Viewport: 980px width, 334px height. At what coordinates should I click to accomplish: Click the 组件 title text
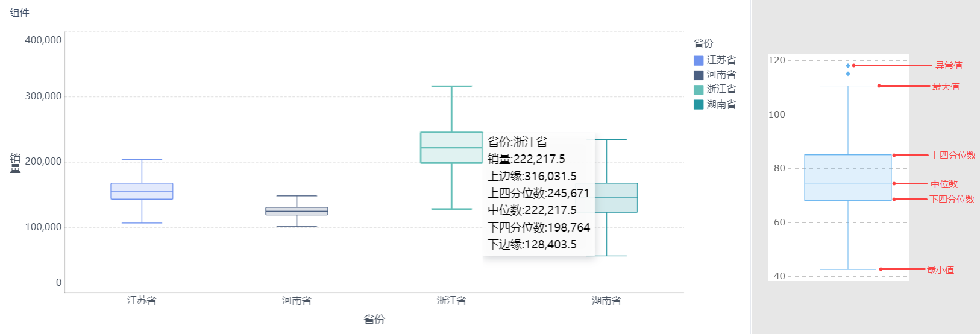pyautogui.click(x=19, y=13)
